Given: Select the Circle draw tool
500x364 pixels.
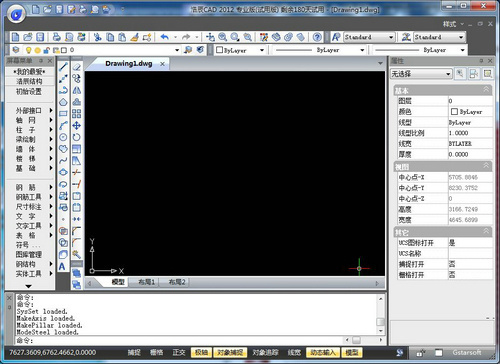Looking at the screenshot, I should click(x=63, y=137).
